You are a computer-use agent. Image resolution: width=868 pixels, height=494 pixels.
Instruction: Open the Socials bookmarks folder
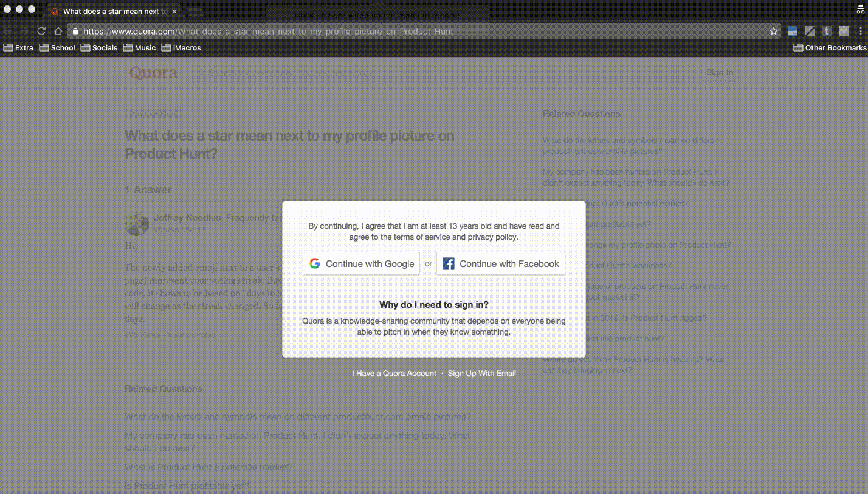pyautogui.click(x=99, y=47)
